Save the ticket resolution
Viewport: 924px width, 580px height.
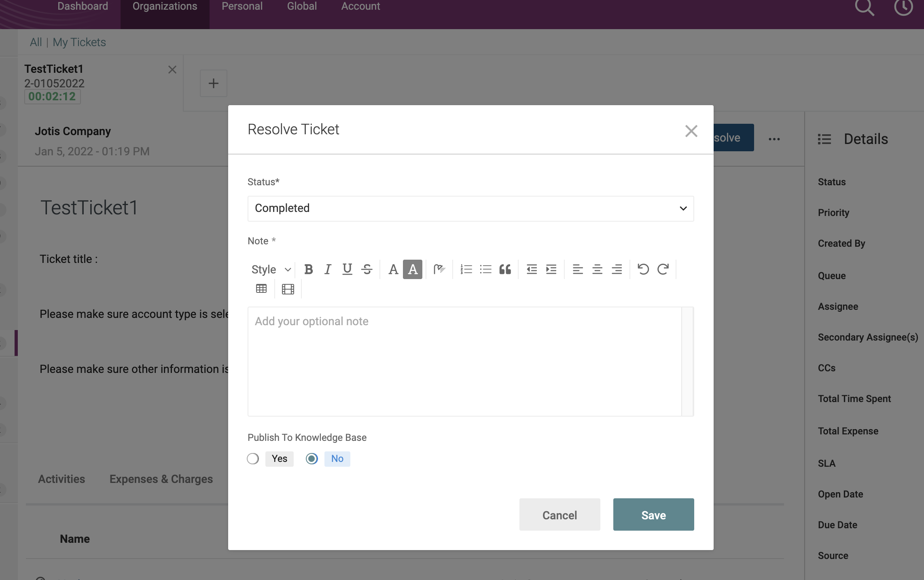click(653, 514)
